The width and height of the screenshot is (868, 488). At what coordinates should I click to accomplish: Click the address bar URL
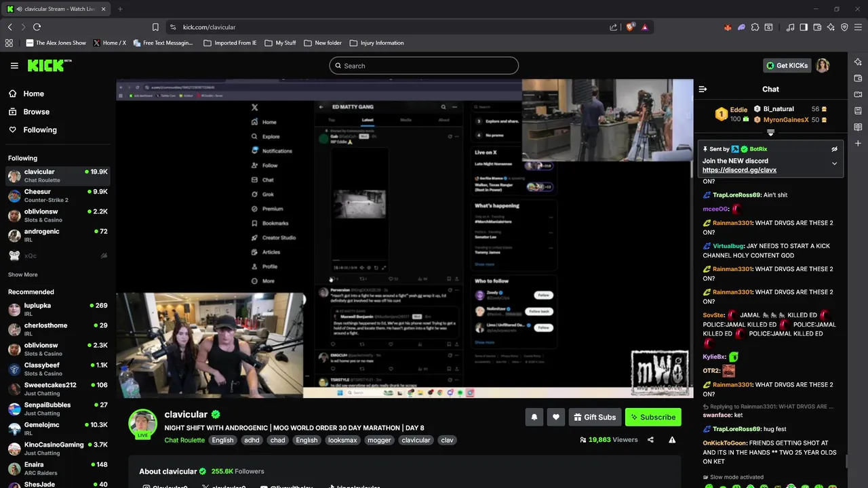209,27
